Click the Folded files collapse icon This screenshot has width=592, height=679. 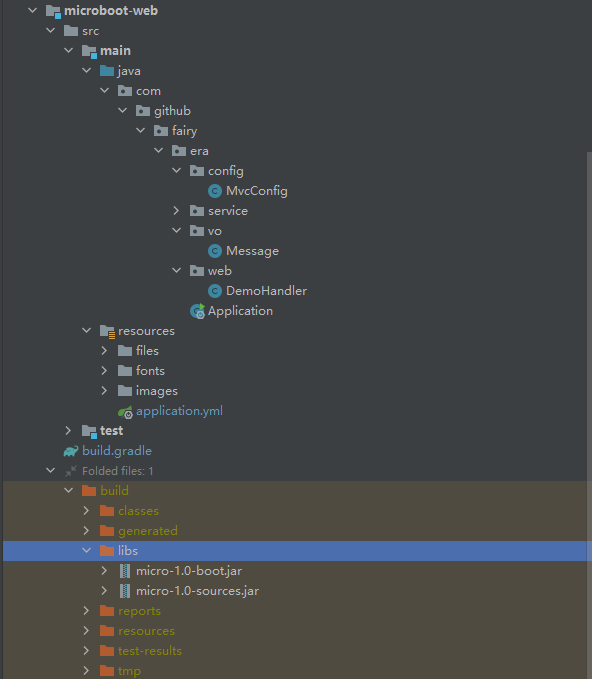[71, 471]
